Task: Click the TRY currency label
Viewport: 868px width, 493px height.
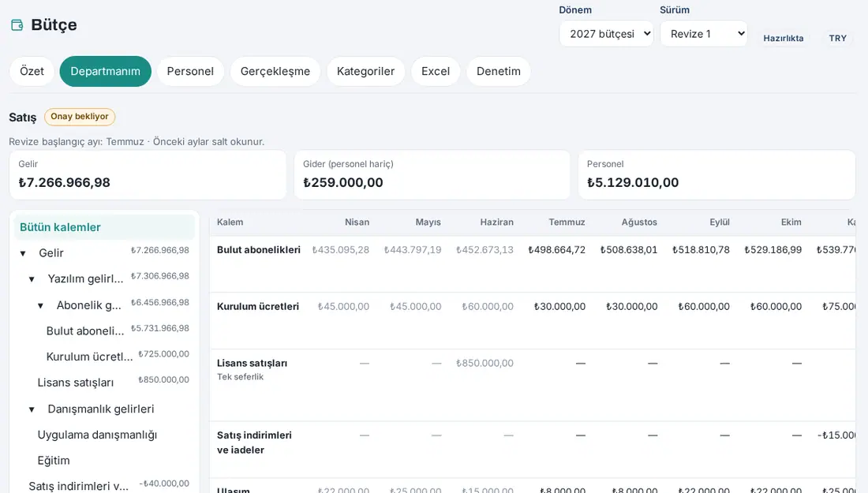Action: coord(837,38)
